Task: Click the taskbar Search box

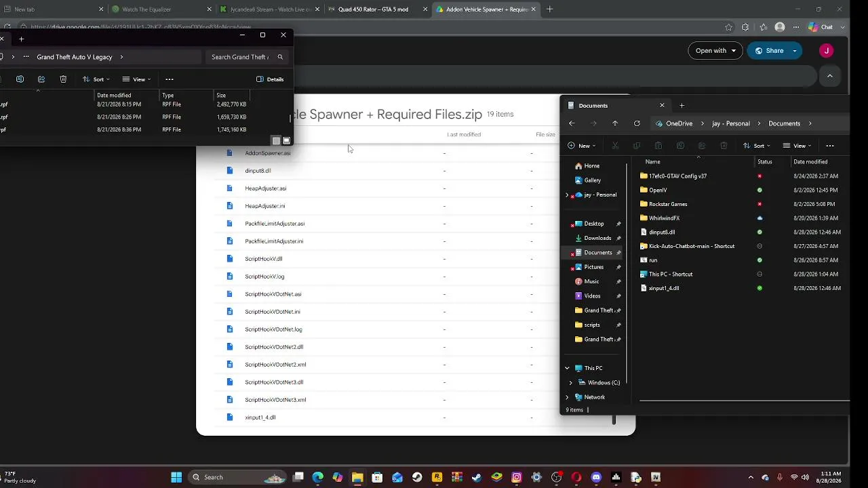Action: pos(237,477)
